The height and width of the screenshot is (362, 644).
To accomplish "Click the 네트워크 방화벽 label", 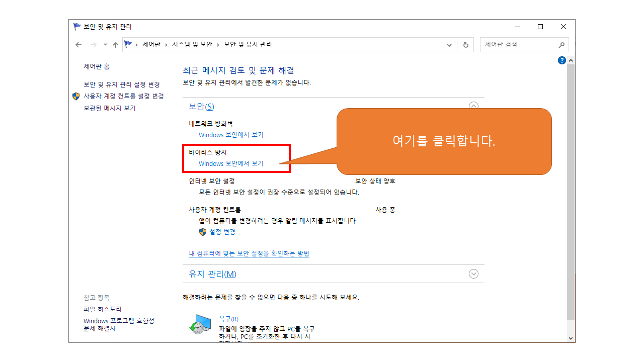I will click(x=211, y=123).
